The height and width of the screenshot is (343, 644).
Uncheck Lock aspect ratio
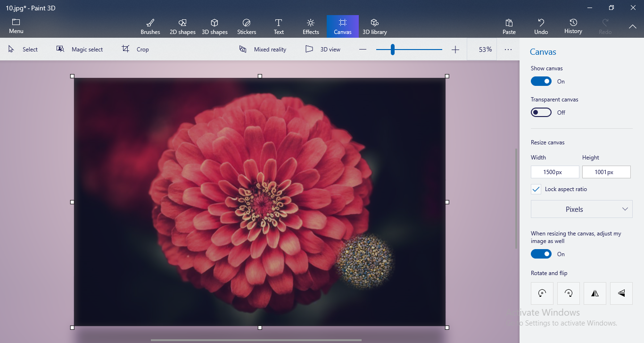tap(536, 189)
